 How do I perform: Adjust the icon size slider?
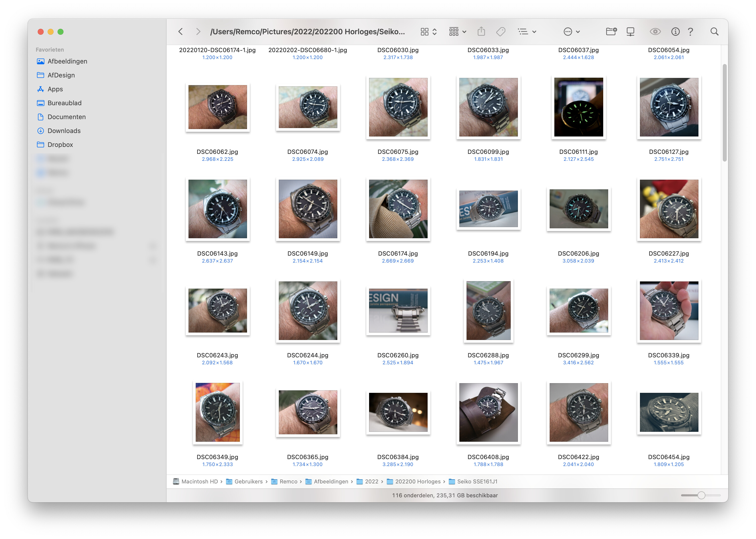click(x=701, y=495)
